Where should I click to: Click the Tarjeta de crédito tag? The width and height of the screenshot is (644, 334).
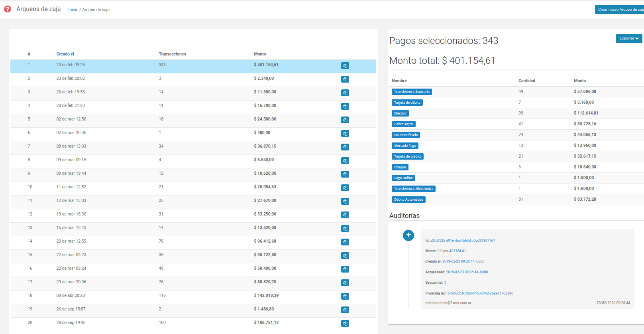[x=408, y=156]
